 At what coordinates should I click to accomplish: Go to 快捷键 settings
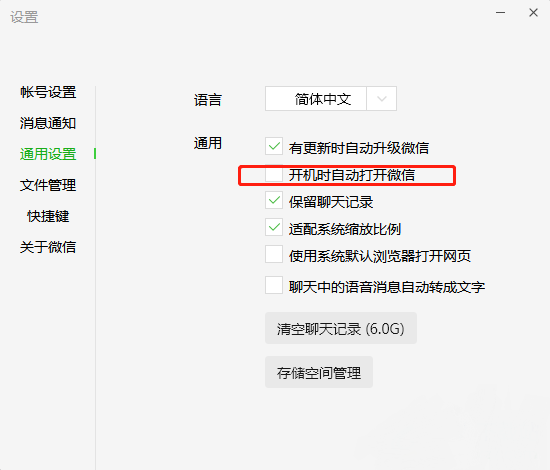(48, 216)
